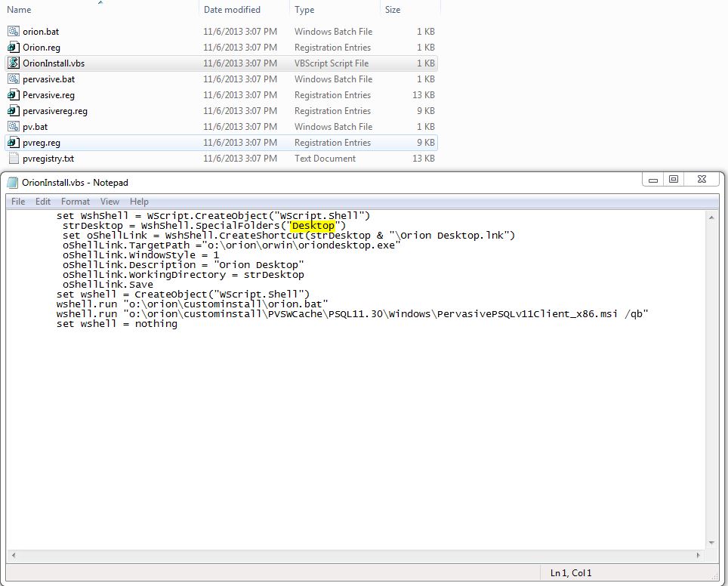Select the file name pervasivereg.reg
This screenshot has height=586, width=728.
(55, 110)
